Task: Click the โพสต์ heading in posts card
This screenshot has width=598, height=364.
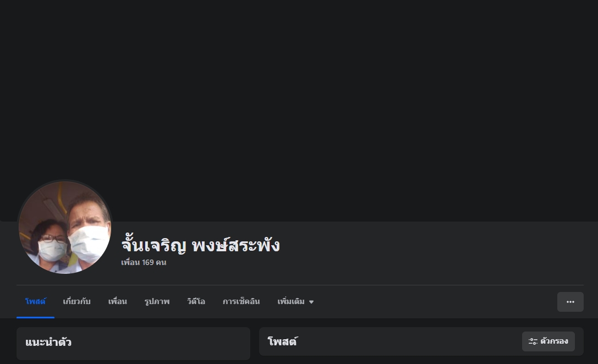Action: pyautogui.click(x=283, y=341)
